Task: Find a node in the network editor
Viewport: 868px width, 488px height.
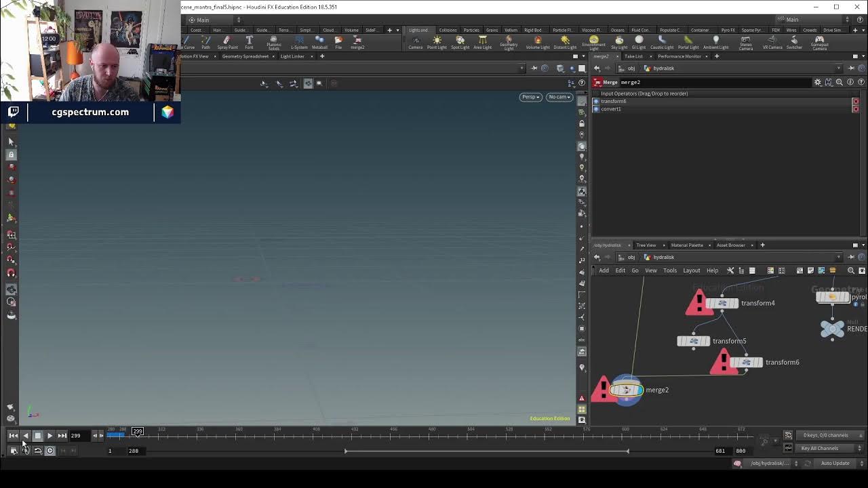Action: [x=851, y=270]
